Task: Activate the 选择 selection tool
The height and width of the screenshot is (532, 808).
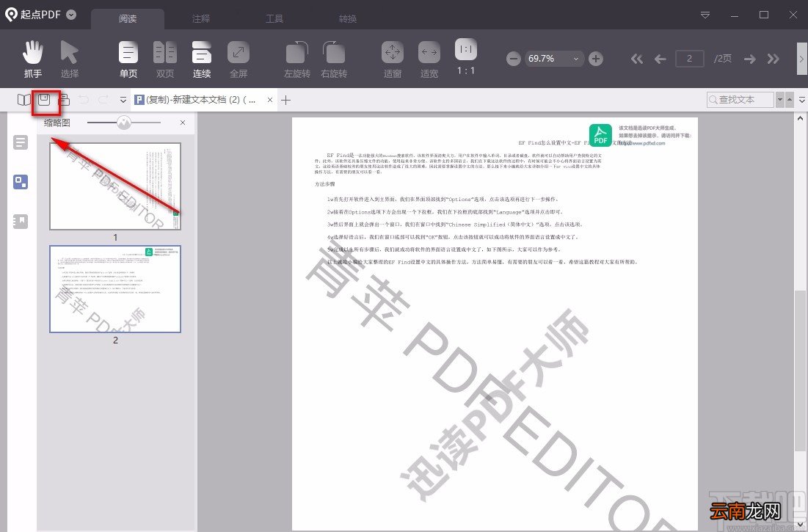Action: pos(70,59)
